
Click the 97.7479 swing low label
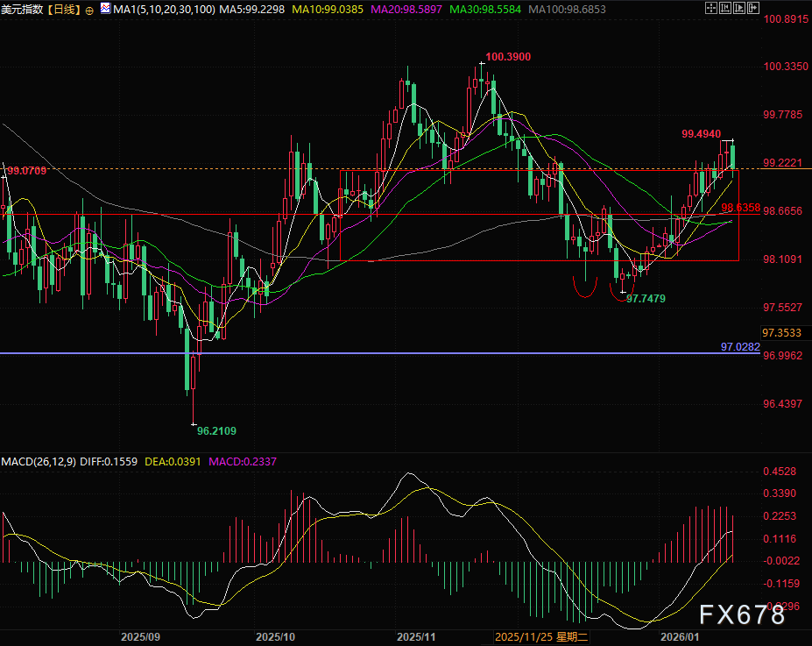point(646,299)
